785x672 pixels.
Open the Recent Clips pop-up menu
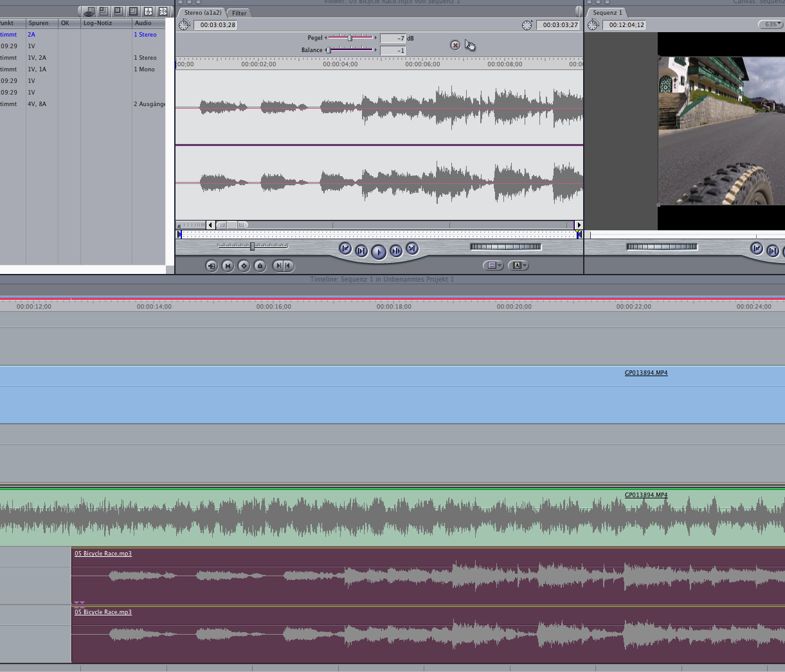[x=493, y=266]
